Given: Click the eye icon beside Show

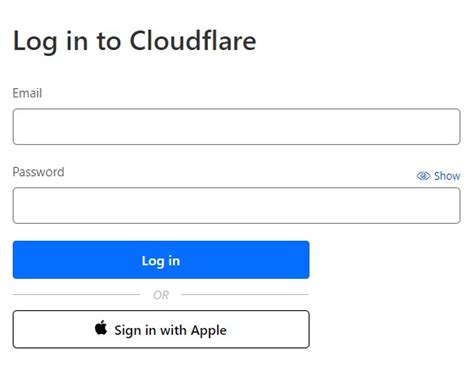Looking at the screenshot, I should point(423,176).
